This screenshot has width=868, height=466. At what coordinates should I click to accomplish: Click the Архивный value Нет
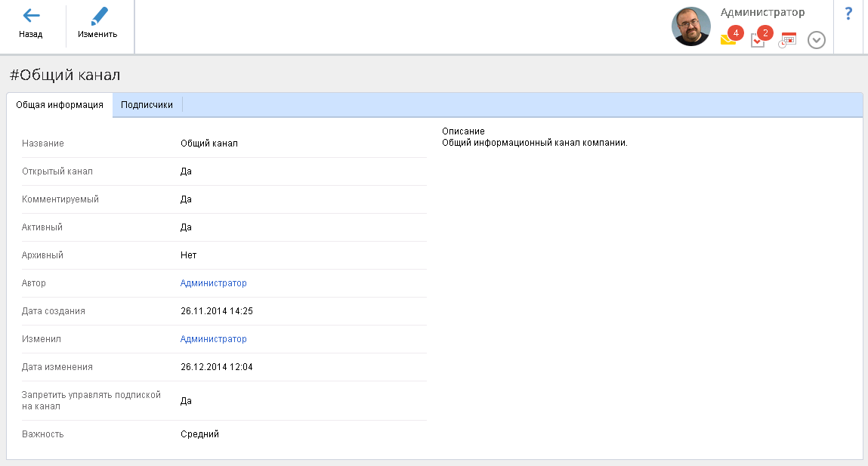pyautogui.click(x=188, y=255)
